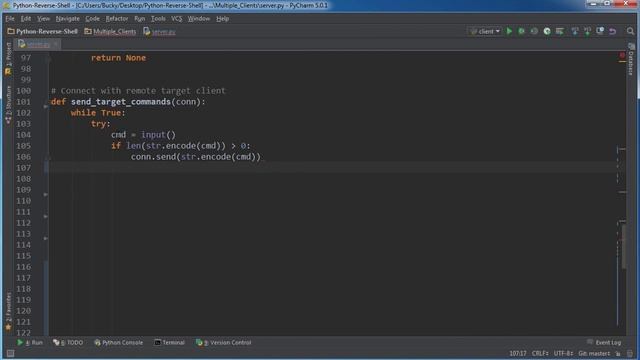The height and width of the screenshot is (360, 640).
Task: Click line number 101 in the gutter
Action: pos(24,102)
